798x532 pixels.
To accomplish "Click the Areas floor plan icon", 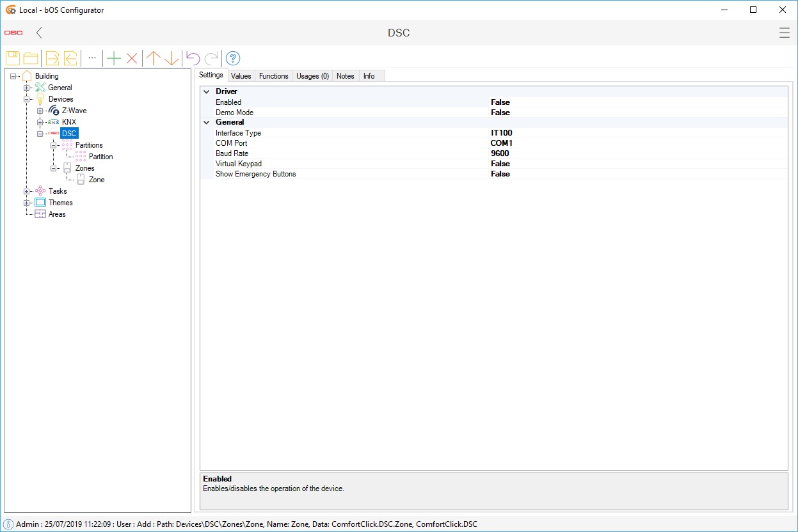I will [x=40, y=214].
